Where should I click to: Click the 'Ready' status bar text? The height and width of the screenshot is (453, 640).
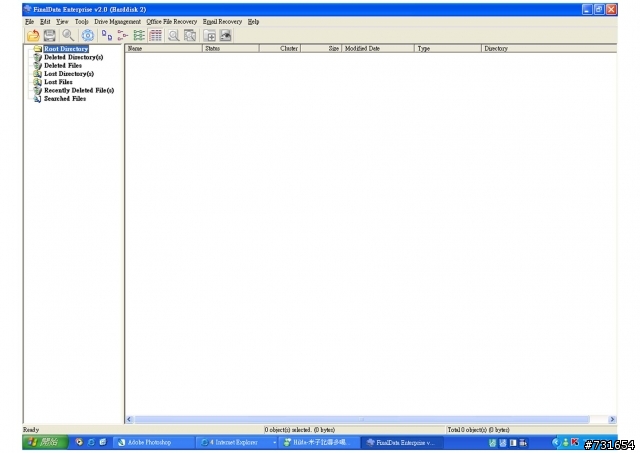coord(31,430)
